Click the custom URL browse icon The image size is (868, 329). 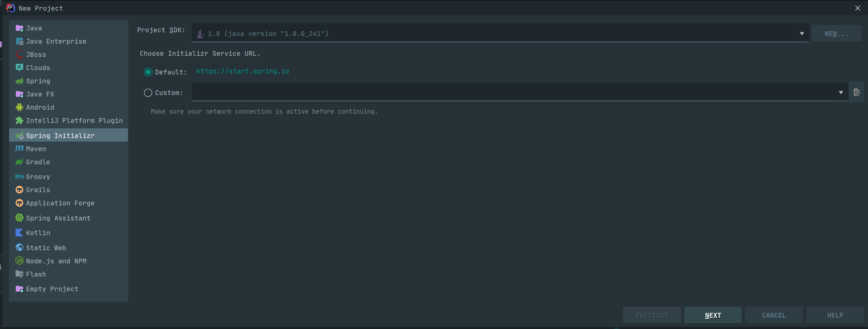[x=856, y=92]
